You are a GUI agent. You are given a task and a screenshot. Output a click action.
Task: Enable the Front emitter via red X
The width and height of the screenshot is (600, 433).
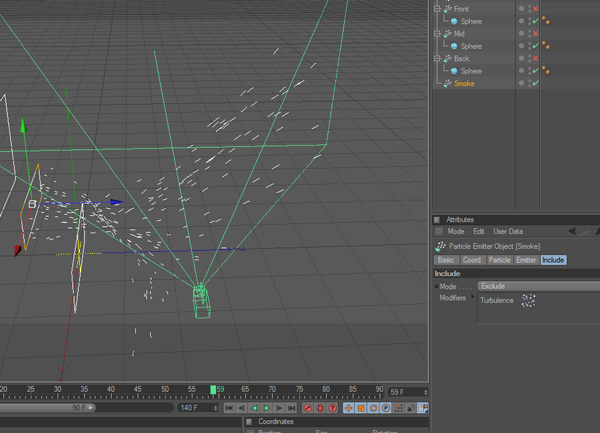[536, 9]
